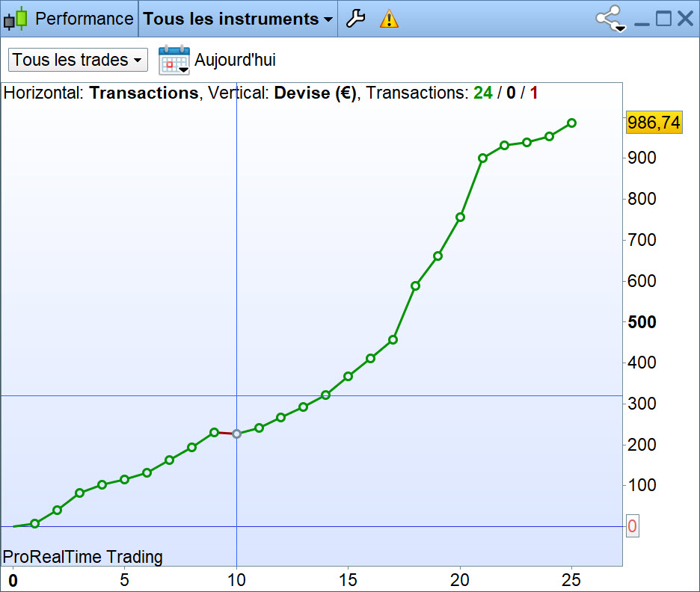
Task: Open the share icon menu
Action: click(x=608, y=17)
